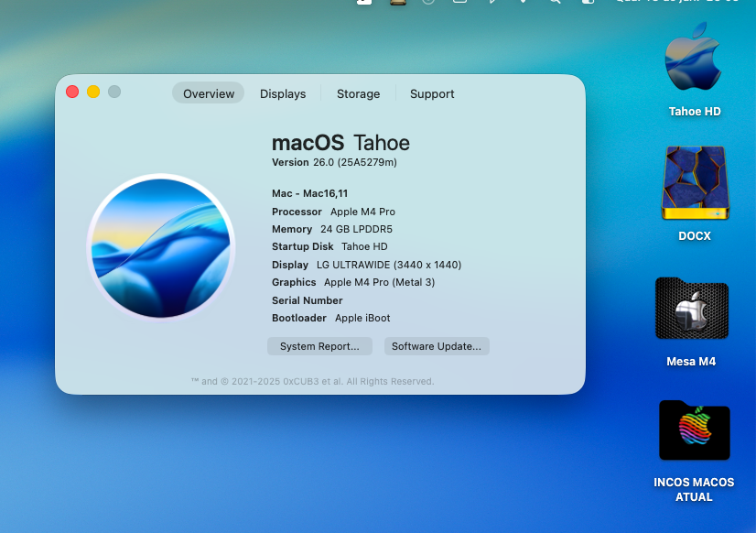This screenshot has width=756, height=533.
Task: Switch to the Displays tab
Action: (283, 93)
